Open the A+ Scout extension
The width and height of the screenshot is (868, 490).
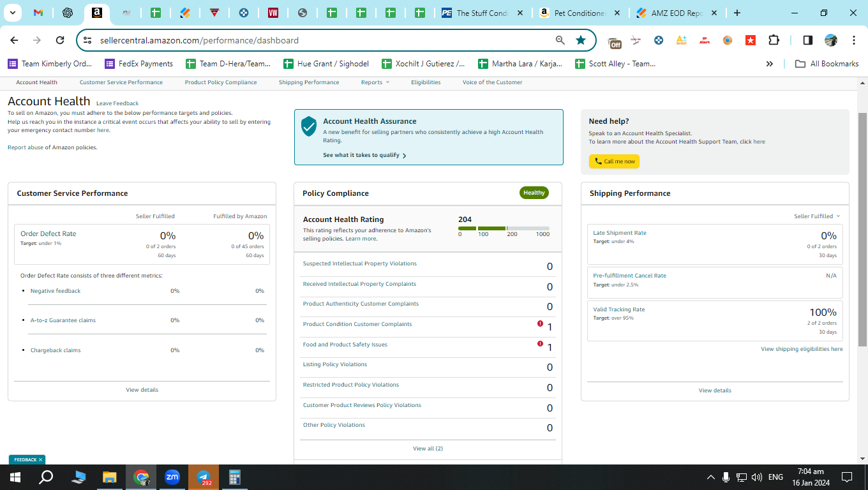tap(682, 40)
